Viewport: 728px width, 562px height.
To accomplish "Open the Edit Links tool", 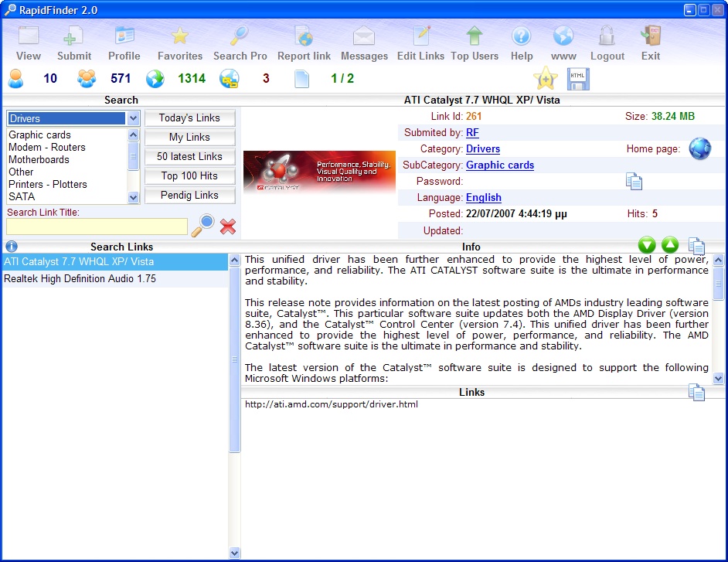I will (420, 43).
